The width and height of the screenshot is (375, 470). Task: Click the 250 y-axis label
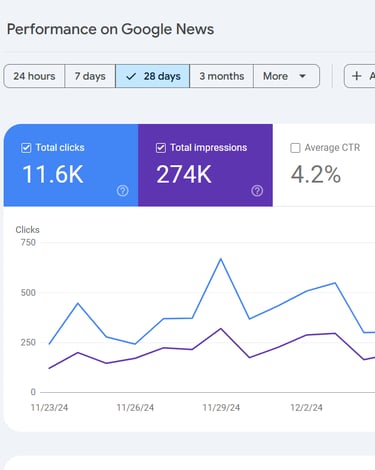pyautogui.click(x=28, y=342)
